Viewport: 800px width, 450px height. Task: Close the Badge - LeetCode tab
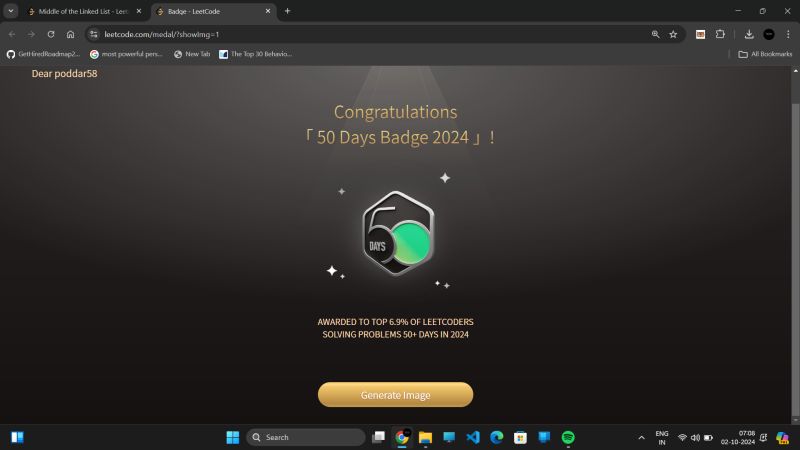coord(268,11)
